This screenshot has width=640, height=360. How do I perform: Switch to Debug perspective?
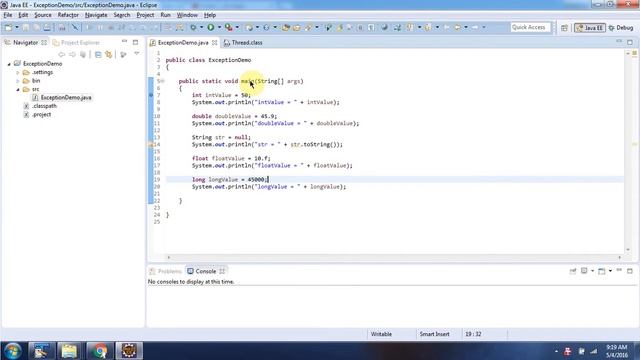[621, 28]
